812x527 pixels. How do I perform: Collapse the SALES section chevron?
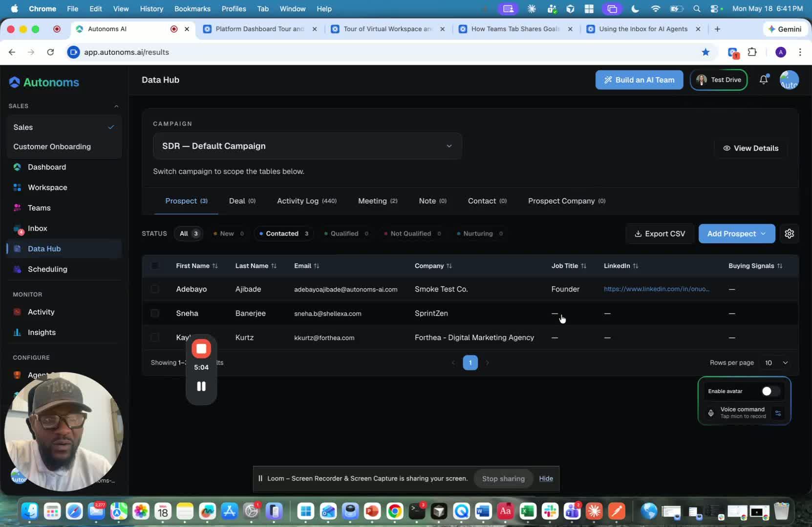click(116, 106)
